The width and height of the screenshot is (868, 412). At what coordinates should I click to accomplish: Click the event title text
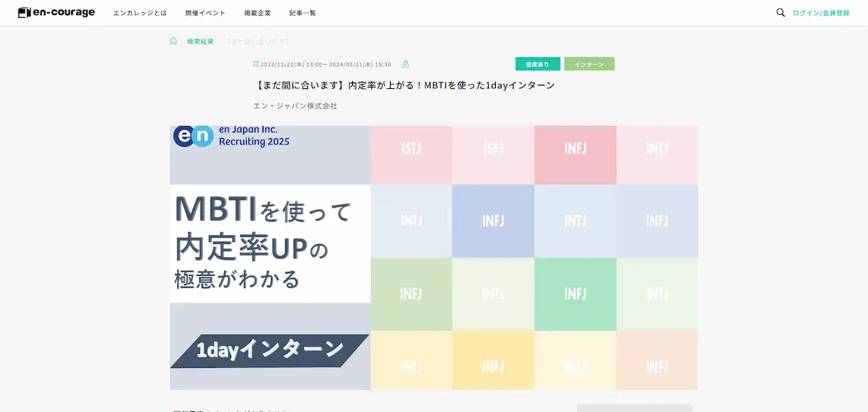(404, 85)
